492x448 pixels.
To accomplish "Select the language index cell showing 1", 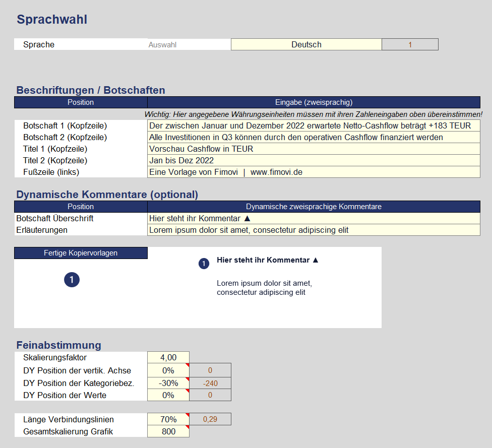I will (410, 44).
